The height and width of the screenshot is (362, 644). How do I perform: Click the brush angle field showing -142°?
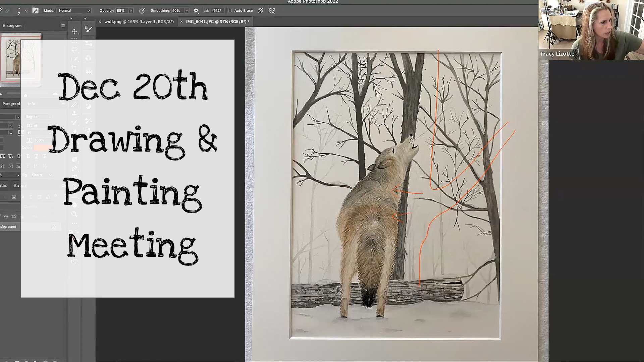pos(217,11)
